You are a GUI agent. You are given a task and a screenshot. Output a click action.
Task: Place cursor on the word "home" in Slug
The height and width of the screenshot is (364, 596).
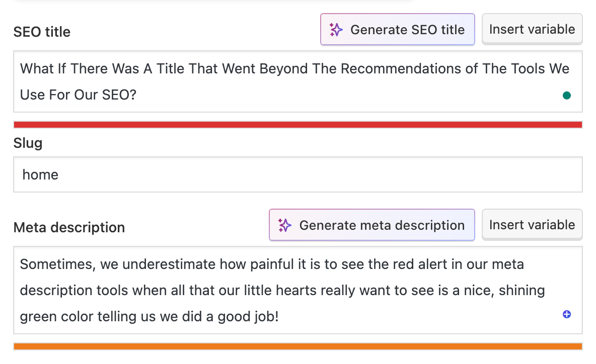[x=40, y=175]
